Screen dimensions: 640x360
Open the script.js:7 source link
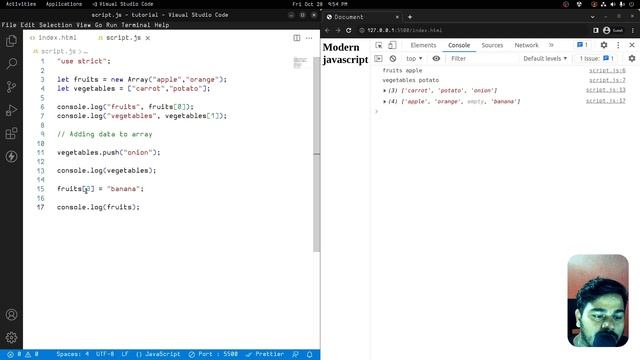[x=607, y=80]
